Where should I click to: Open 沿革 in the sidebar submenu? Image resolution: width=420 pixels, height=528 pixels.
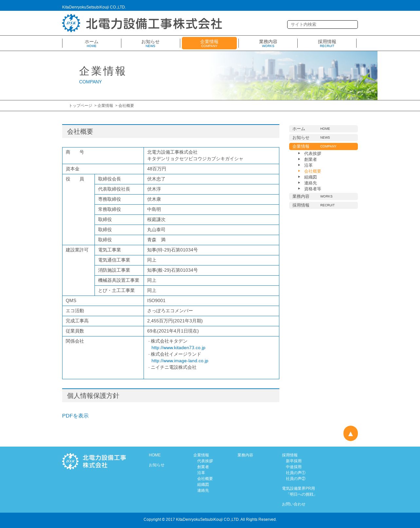tap(308, 165)
